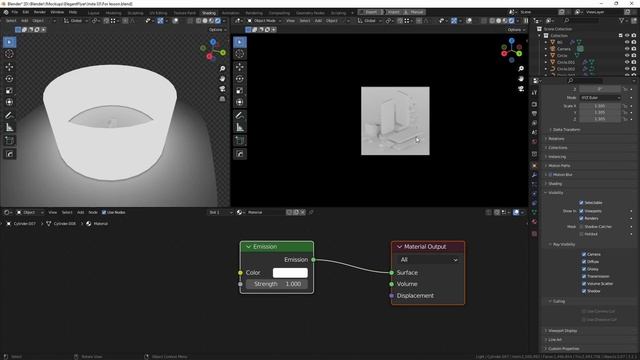Open Object Mode dropdown in right viewport

[264, 20]
